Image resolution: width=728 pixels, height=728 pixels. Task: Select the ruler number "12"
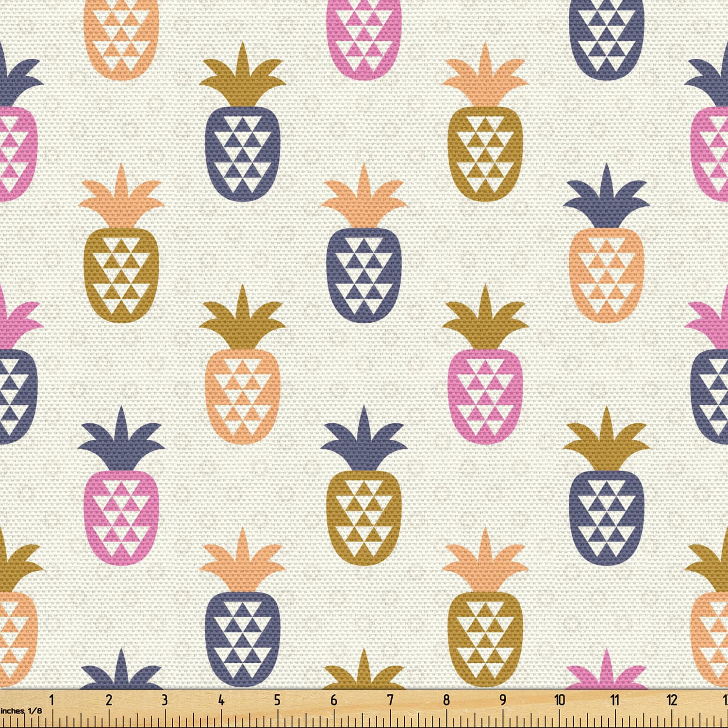coord(672,700)
